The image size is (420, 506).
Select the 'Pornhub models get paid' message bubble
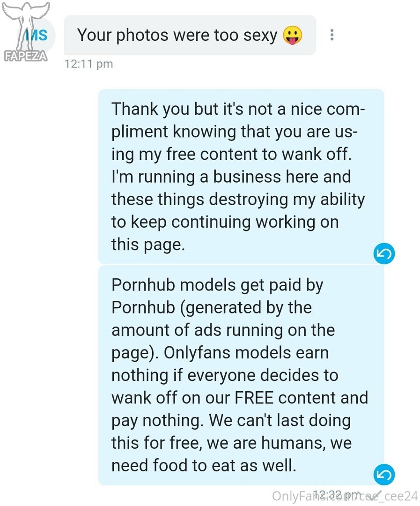pos(241,375)
